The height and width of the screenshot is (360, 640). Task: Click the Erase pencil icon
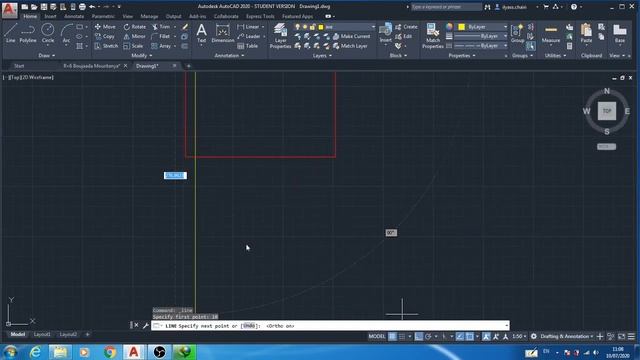pos(185,27)
